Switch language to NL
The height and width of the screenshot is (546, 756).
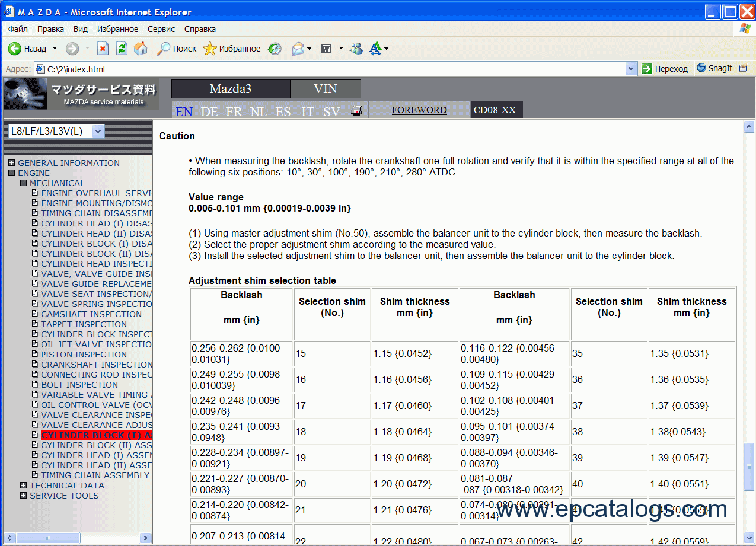[x=259, y=111]
